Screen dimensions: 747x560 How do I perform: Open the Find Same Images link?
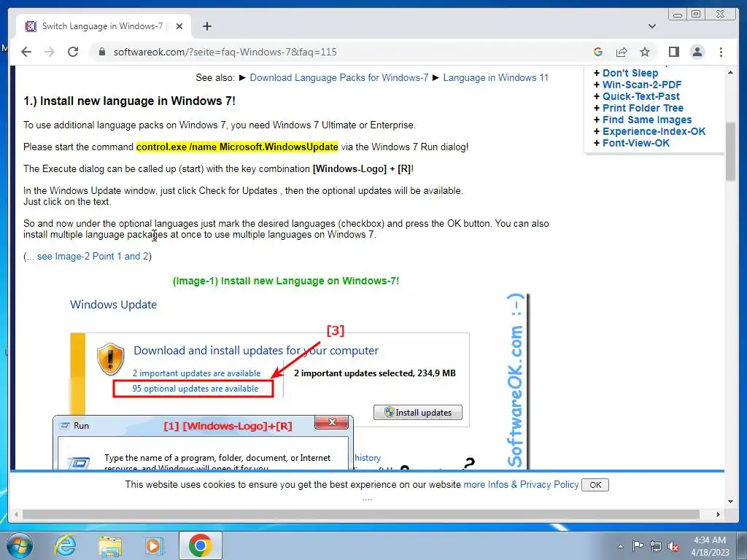pyautogui.click(x=647, y=120)
